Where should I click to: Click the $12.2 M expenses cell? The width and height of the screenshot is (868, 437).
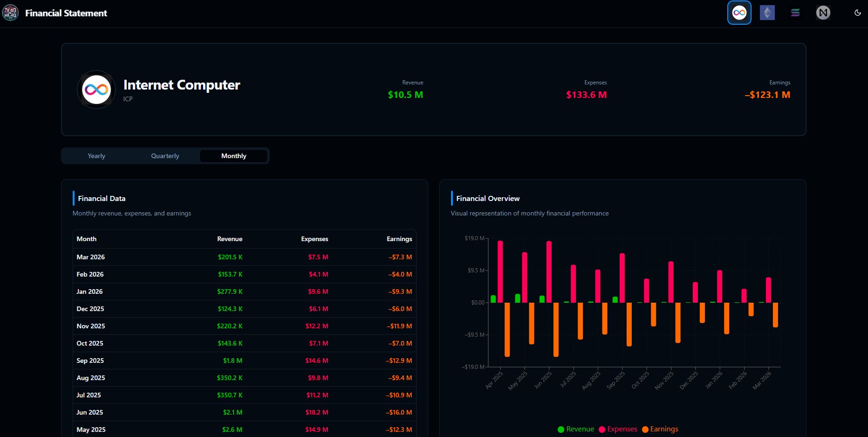click(317, 326)
